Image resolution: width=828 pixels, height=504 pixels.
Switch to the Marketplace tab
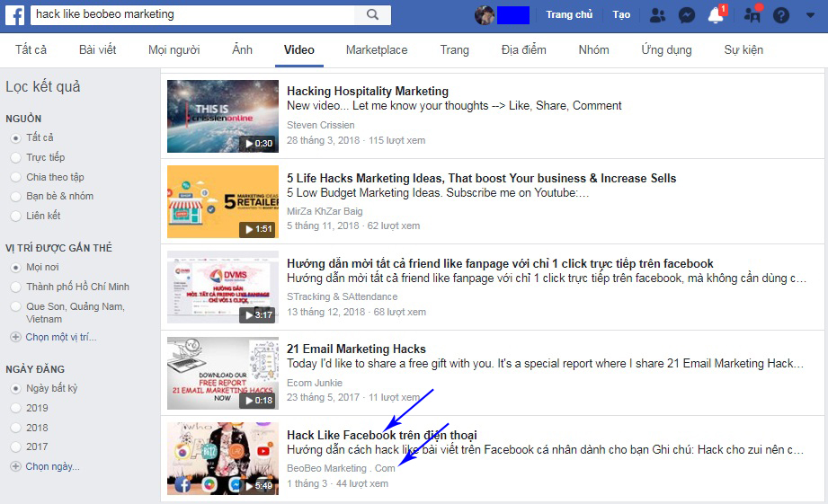pyautogui.click(x=377, y=49)
